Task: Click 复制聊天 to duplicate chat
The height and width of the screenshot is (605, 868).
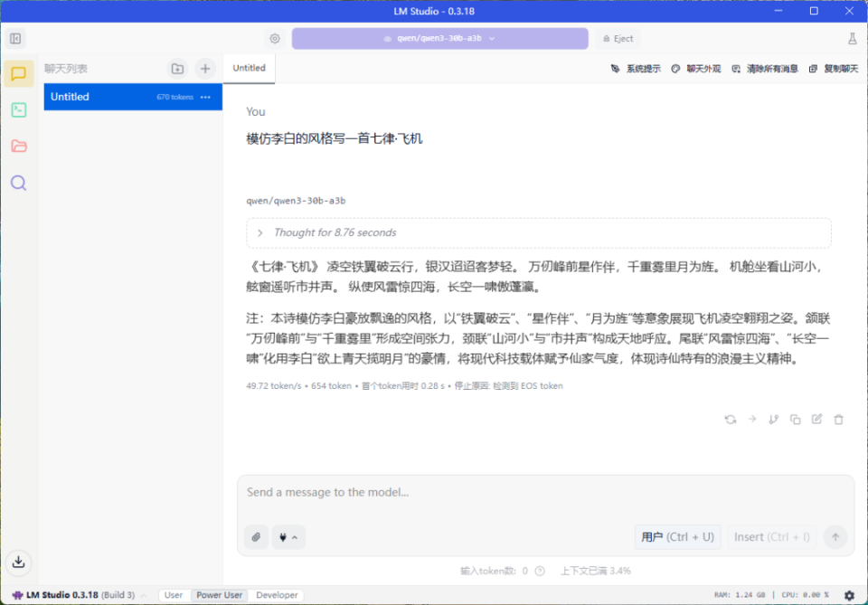Action: pyautogui.click(x=834, y=69)
